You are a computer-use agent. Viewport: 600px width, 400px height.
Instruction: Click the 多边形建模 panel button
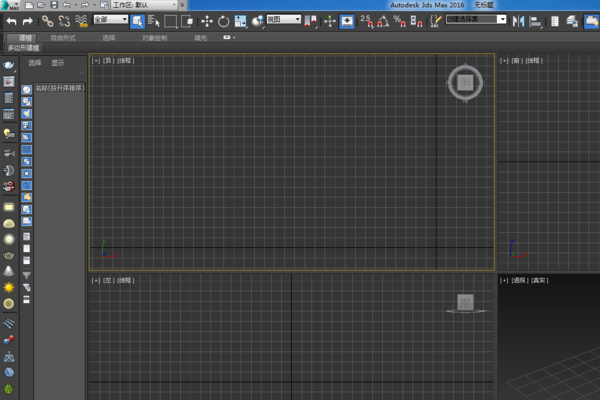24,47
